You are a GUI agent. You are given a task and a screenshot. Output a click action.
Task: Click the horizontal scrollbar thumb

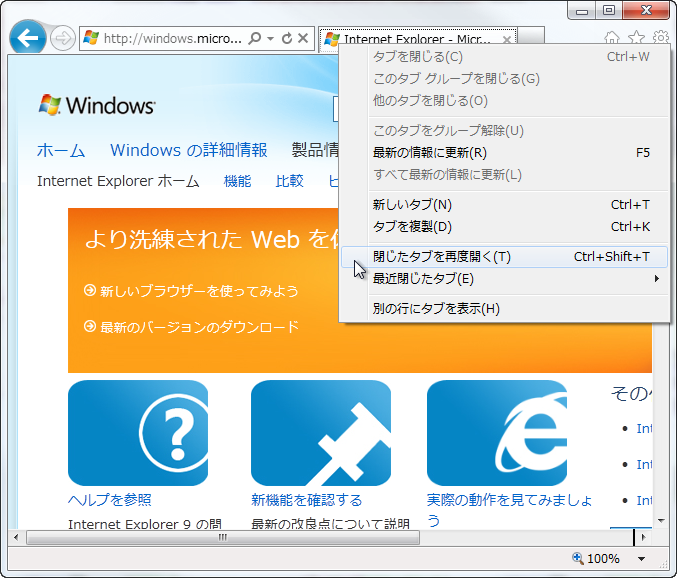point(222,538)
